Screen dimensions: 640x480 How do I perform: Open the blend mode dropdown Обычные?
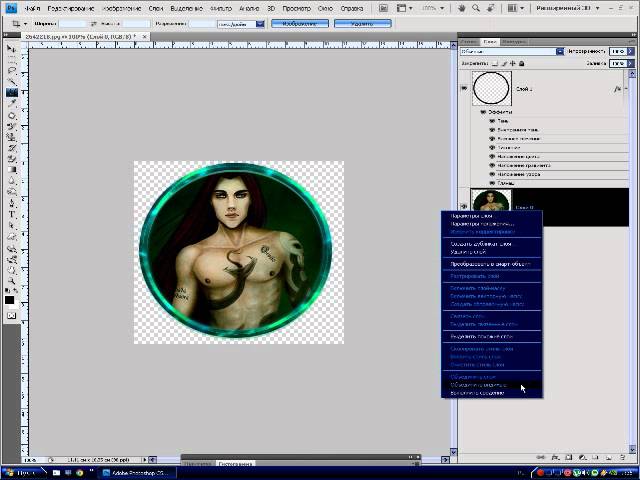[x=560, y=51]
